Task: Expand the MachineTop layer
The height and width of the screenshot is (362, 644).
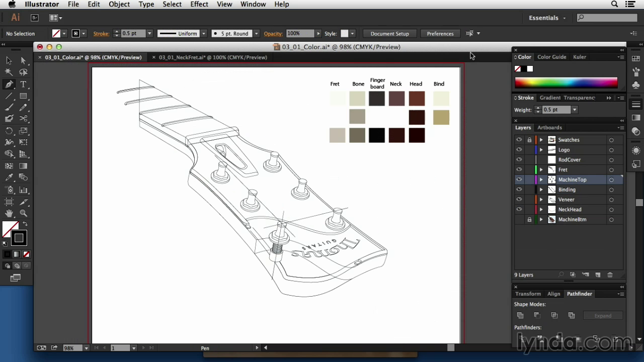Action: 541,179
